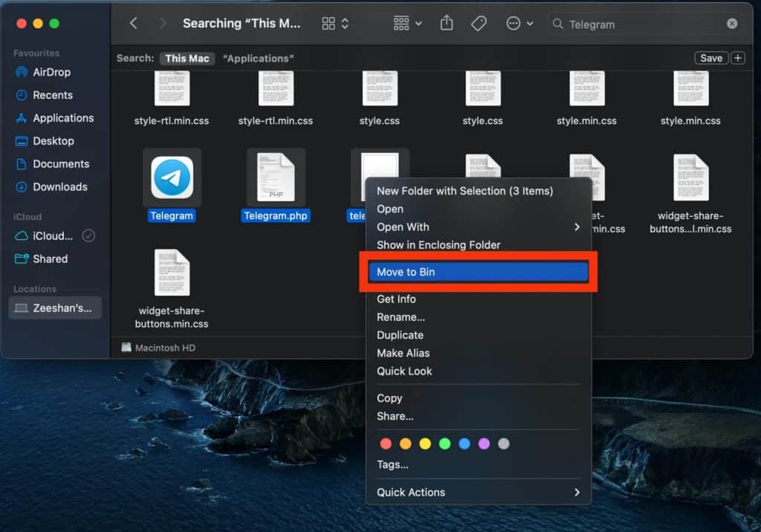Click the Save search button
The height and width of the screenshot is (532, 761).
point(710,57)
